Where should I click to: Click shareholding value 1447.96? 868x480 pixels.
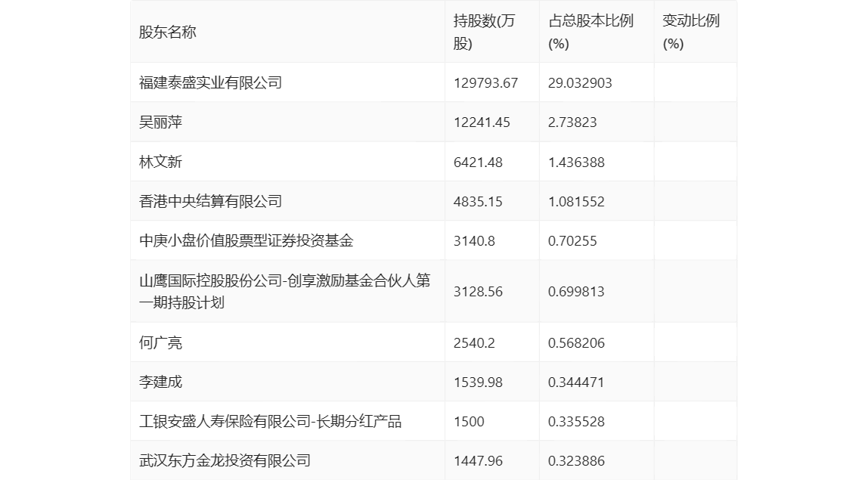click(478, 461)
